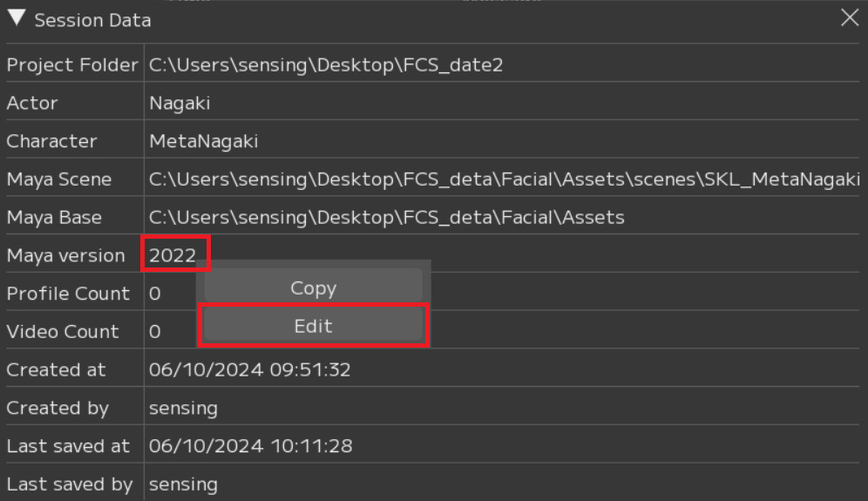Choose Copy from the context menu
Screen dimensions: 868x501
(x=314, y=288)
